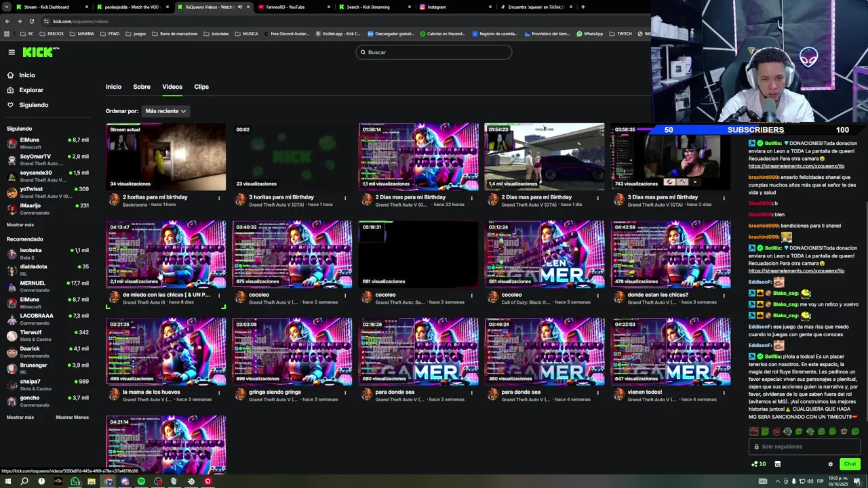Open yoTwisst channel in sidebar
The width and height of the screenshot is (868, 488).
pos(47,192)
